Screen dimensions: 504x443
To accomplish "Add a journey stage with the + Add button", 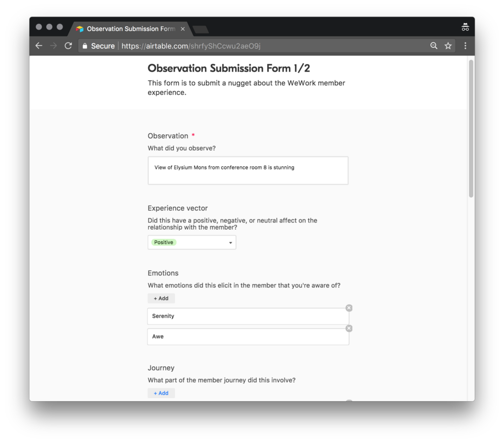I will coord(161,393).
